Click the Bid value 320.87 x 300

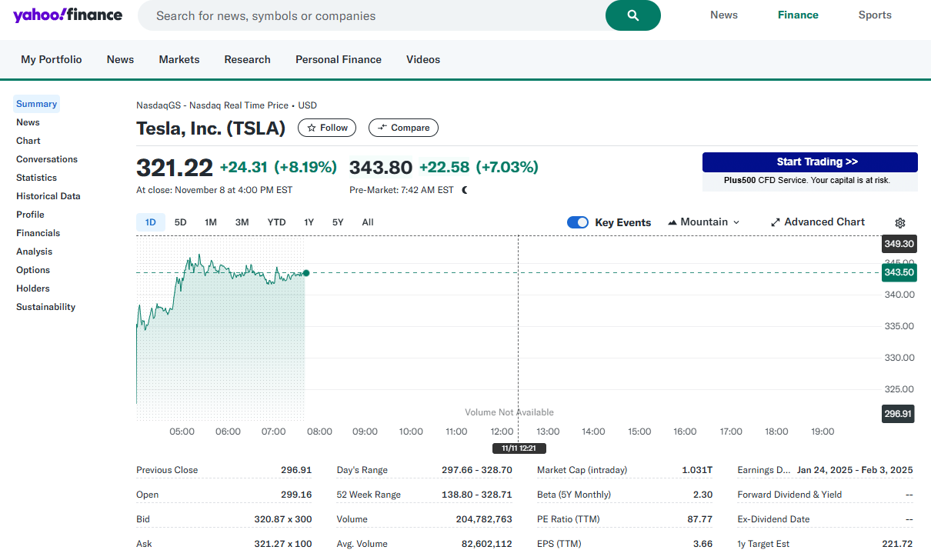(x=283, y=519)
